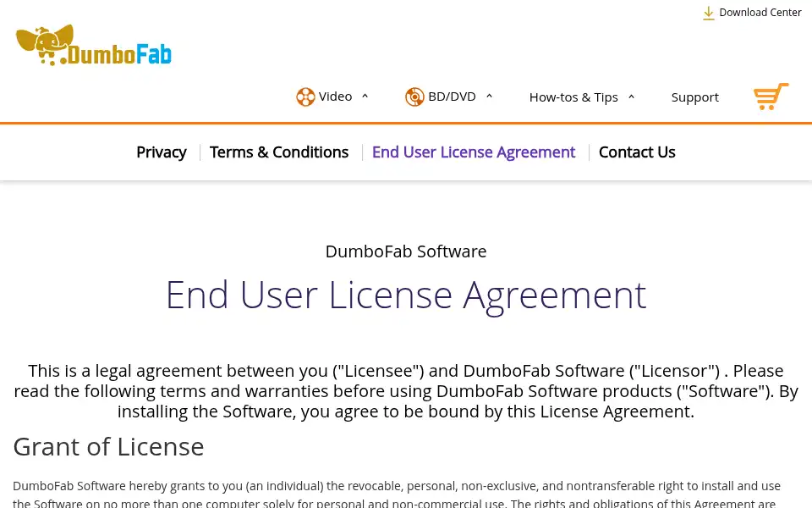Switch to Terms & Conditions tab
The height and width of the screenshot is (508, 812).
(278, 152)
